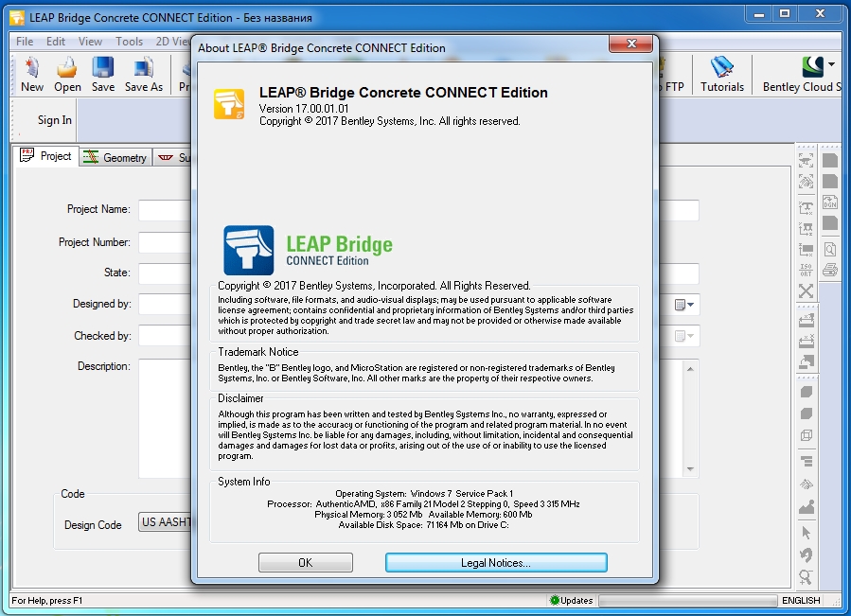Screen dimensions: 851x616
Task: Click the fit-all crossed arrows icon
Action: (806, 291)
